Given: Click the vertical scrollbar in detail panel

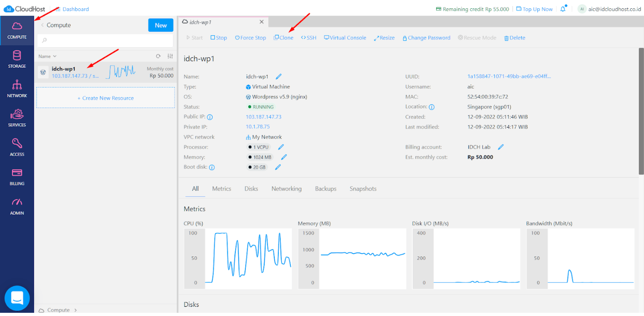Looking at the screenshot, I should (641, 110).
